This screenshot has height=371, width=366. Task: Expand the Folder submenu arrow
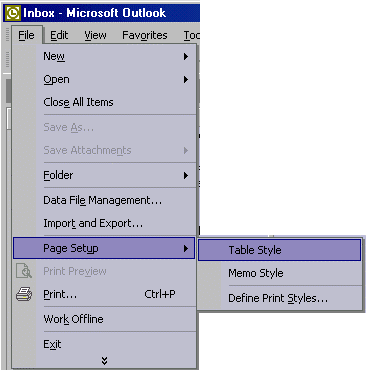click(x=186, y=175)
